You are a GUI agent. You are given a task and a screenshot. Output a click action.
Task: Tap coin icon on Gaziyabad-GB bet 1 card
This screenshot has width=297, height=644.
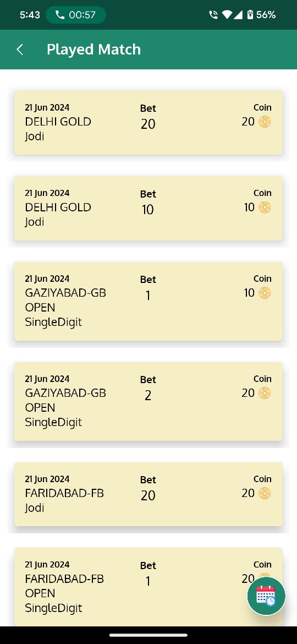(x=265, y=292)
